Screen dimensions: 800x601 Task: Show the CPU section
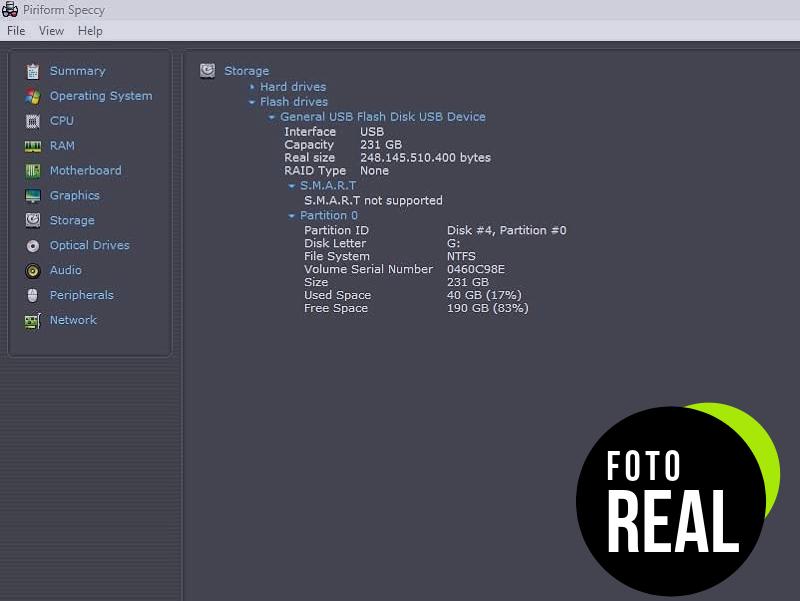(x=62, y=121)
